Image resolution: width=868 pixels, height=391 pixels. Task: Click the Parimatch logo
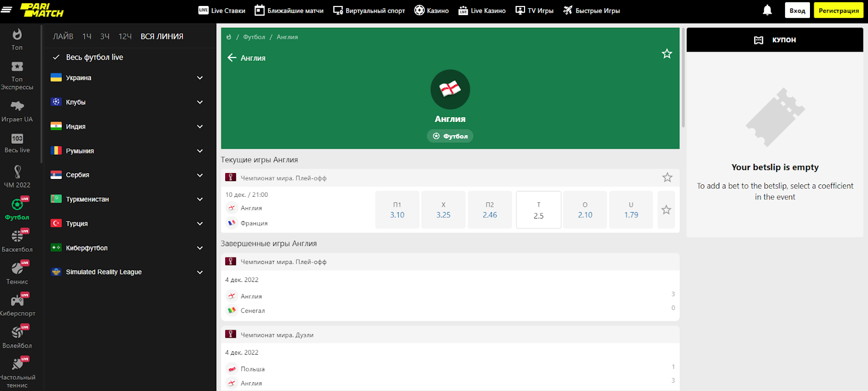point(42,10)
